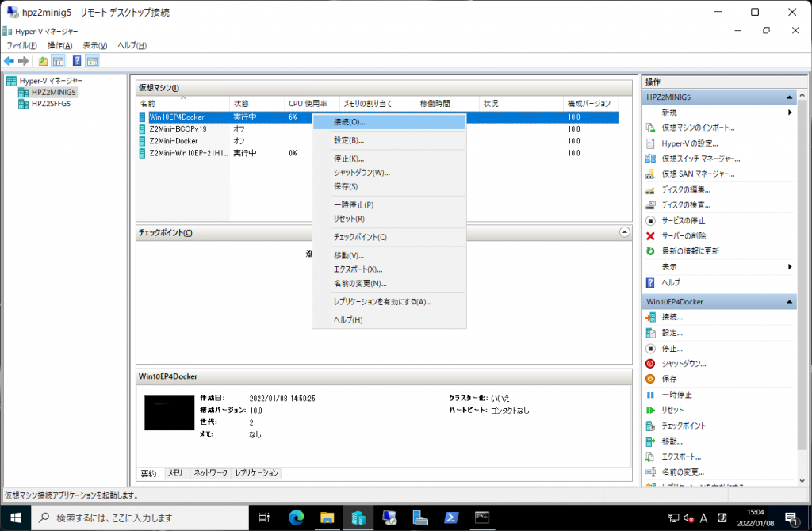The width and height of the screenshot is (812, 531).
Task: Click シャットダウン in Win10EP4Docker actions section
Action: pyautogui.click(x=684, y=364)
